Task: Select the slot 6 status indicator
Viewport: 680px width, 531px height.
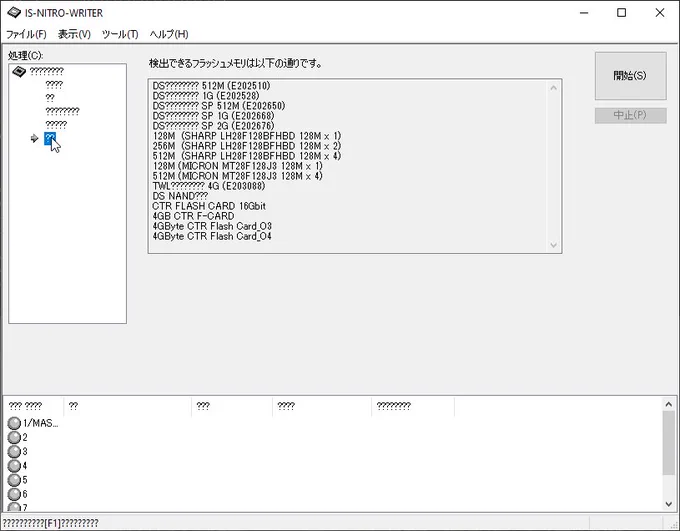Action: tap(14, 495)
